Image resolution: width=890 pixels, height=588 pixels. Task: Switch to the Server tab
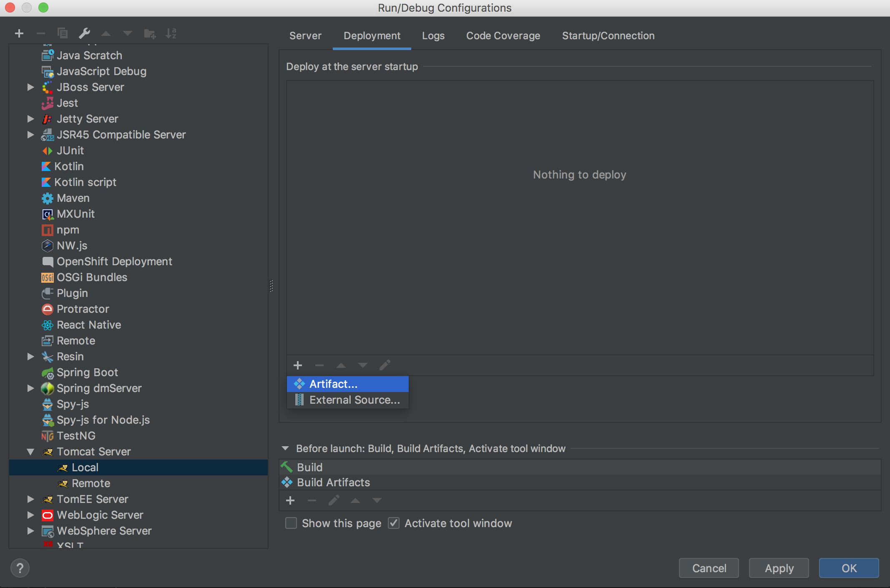click(305, 36)
